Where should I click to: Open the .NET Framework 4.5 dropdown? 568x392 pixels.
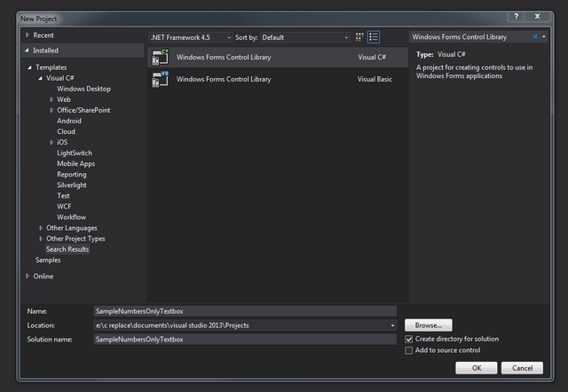[191, 37]
